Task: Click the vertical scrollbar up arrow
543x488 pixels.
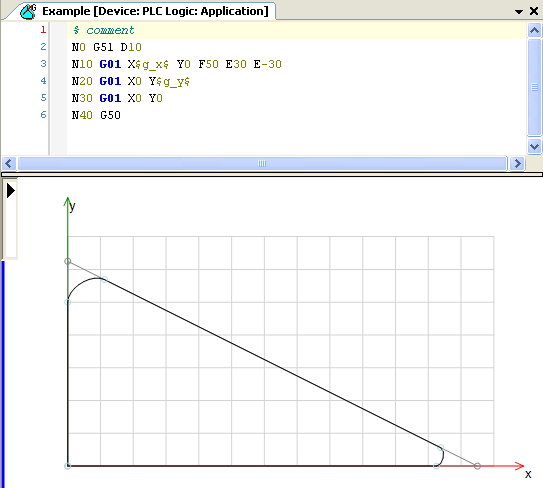Action: pyautogui.click(x=534, y=30)
